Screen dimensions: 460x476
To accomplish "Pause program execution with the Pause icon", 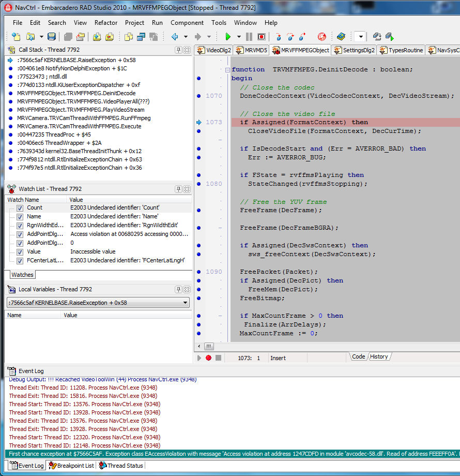I will [249, 37].
